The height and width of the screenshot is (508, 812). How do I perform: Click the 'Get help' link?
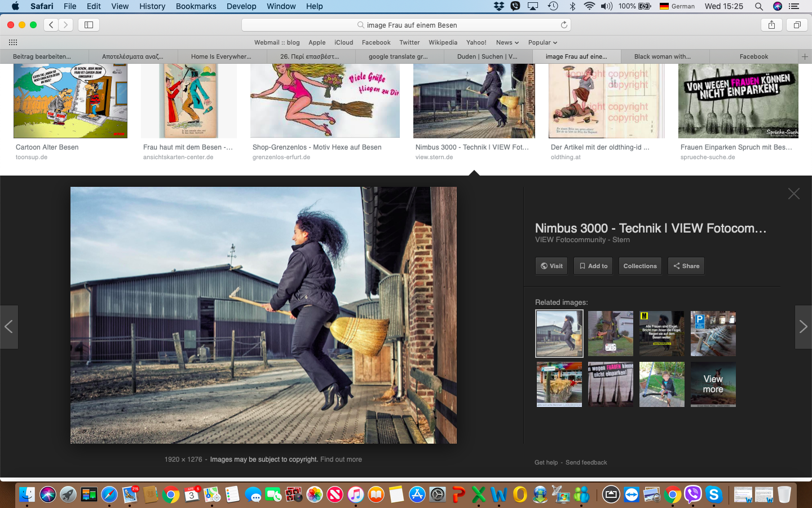pos(546,462)
